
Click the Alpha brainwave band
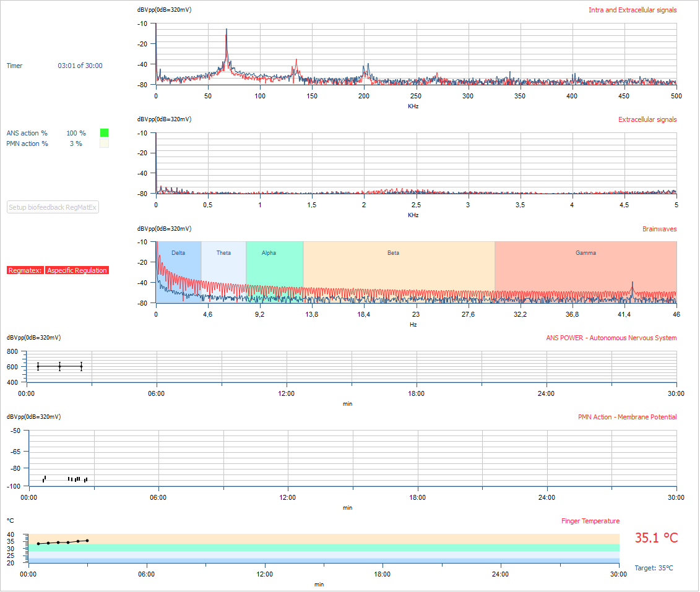(x=269, y=253)
